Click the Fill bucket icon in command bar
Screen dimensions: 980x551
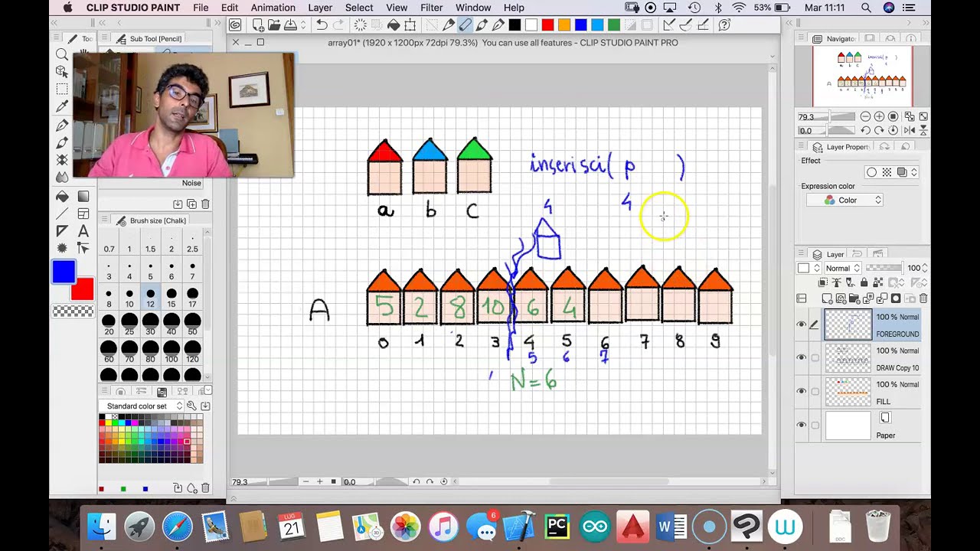click(394, 24)
